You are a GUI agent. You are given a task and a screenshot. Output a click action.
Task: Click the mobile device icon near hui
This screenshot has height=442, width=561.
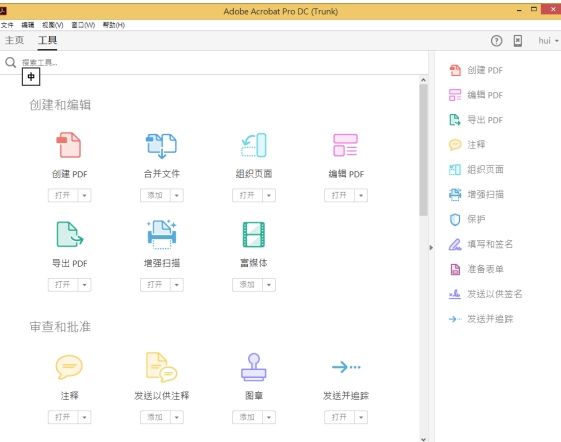click(518, 41)
